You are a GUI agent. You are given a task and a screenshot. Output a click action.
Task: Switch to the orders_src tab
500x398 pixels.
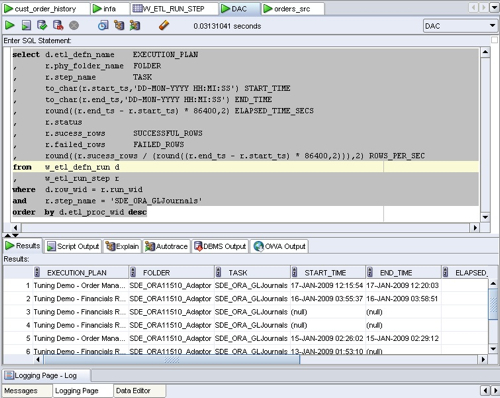[292, 9]
